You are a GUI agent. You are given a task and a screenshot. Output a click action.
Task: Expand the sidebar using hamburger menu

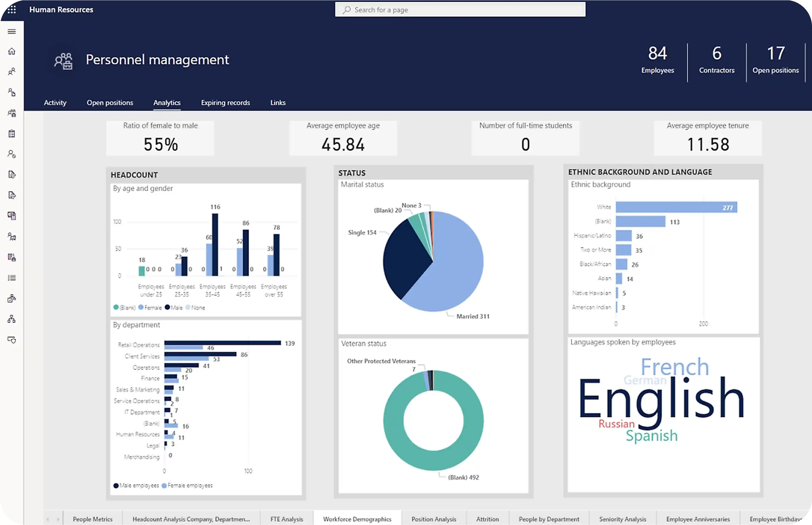click(12, 31)
